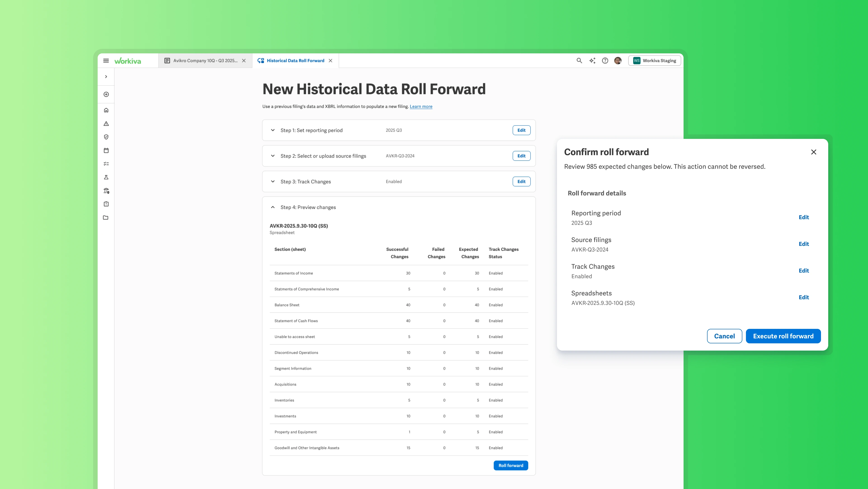Select the Discontinued Operations row

pos(399,352)
